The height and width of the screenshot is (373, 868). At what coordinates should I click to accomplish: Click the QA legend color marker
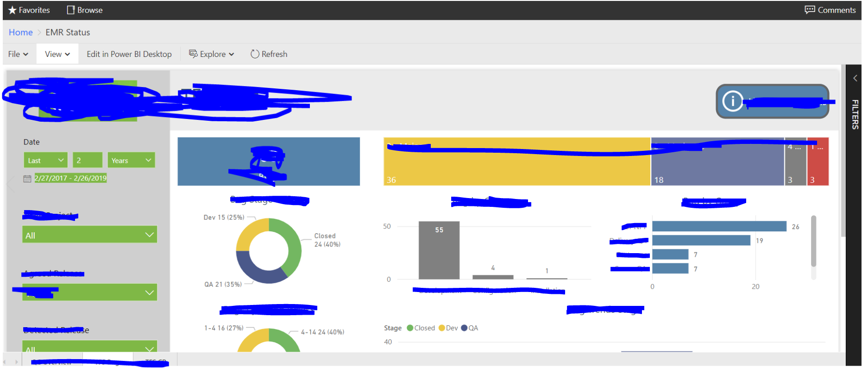(x=464, y=328)
